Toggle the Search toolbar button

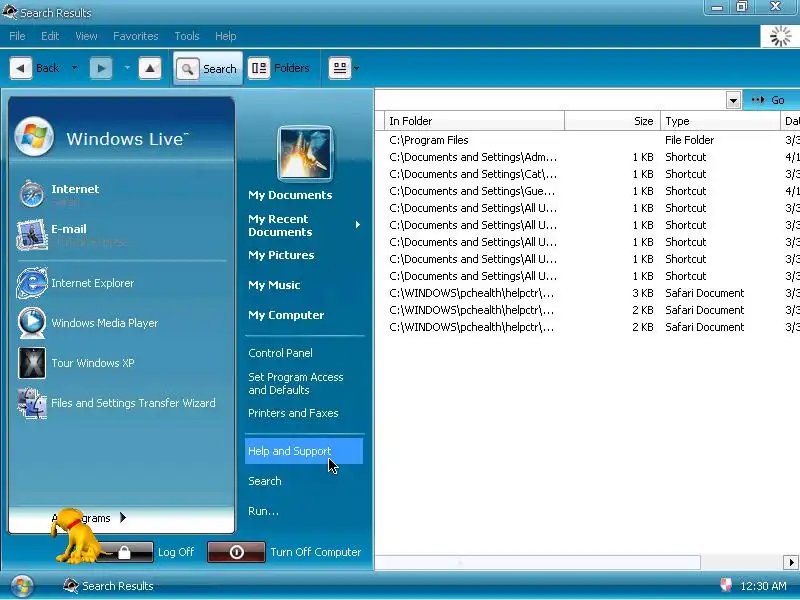208,68
